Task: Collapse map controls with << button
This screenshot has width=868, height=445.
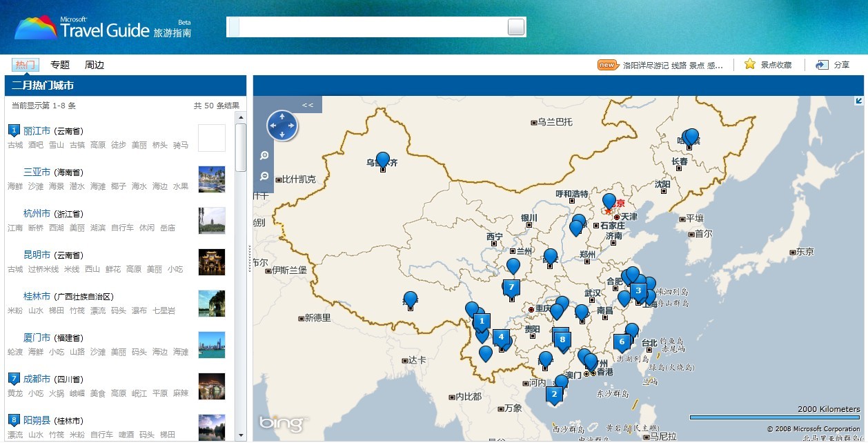Action: coord(308,105)
